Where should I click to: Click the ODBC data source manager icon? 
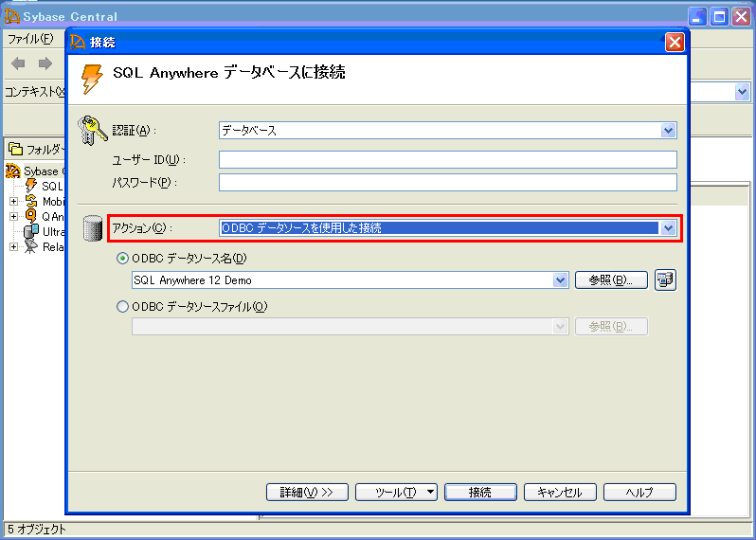(x=665, y=279)
